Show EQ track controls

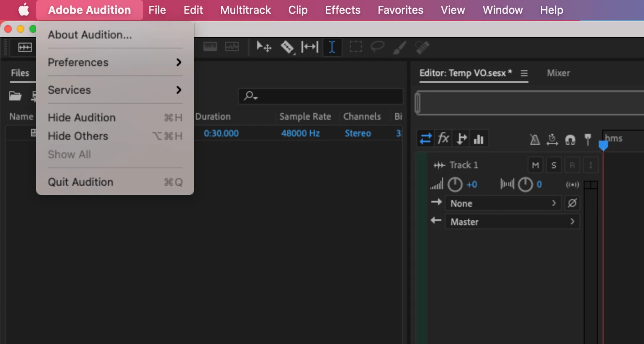tap(479, 139)
